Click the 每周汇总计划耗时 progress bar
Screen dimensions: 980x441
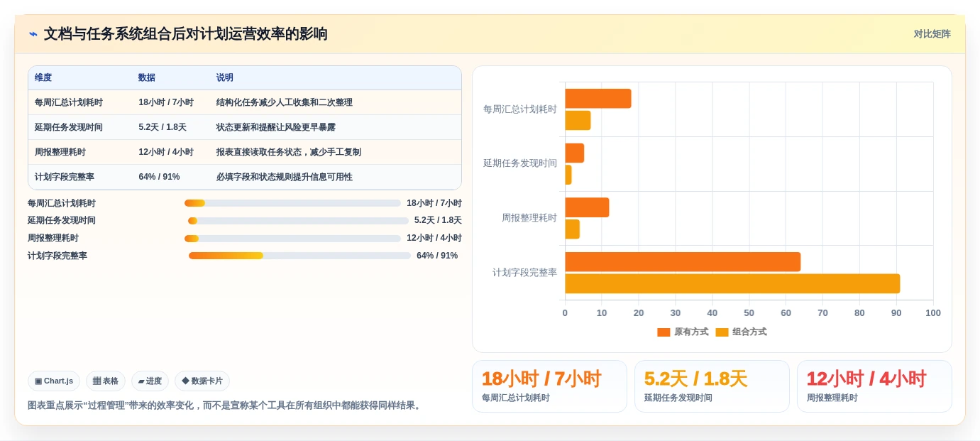pyautogui.click(x=292, y=203)
